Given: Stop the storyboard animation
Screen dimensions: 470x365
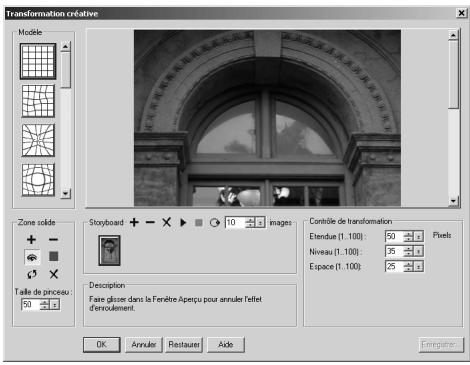Looking at the screenshot, I should tap(199, 222).
